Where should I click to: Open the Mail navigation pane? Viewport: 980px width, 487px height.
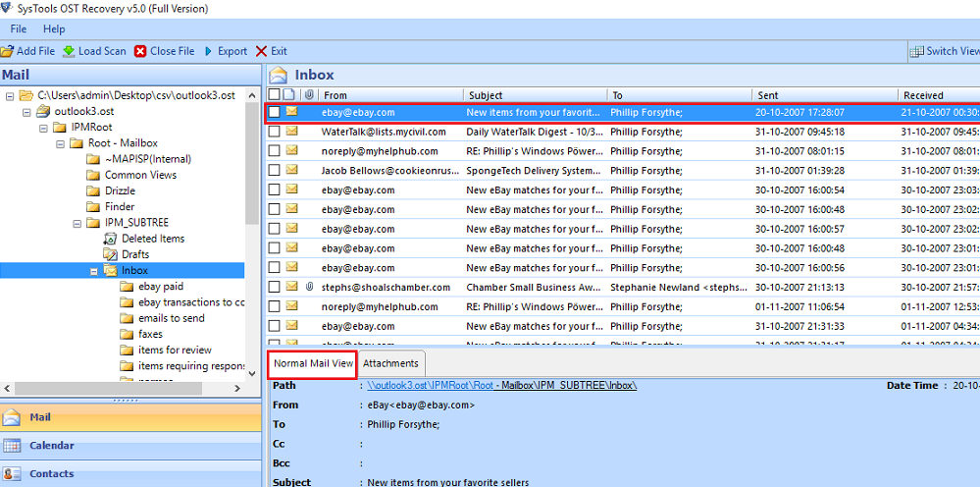point(130,417)
